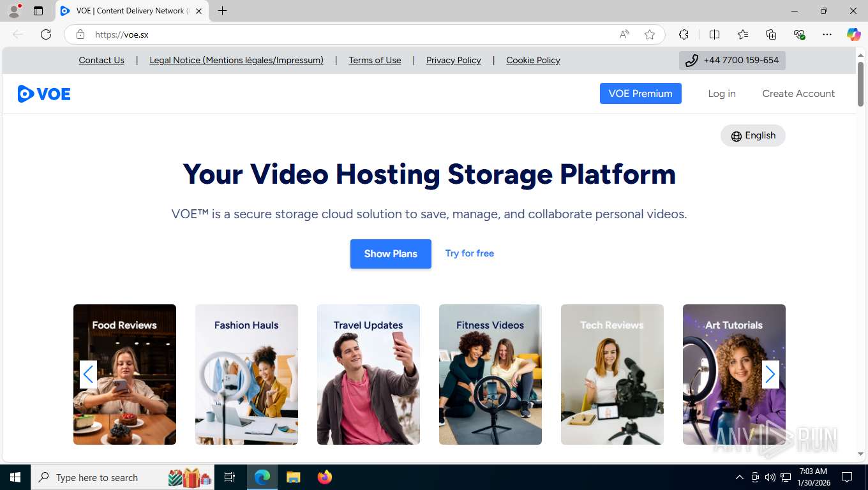The height and width of the screenshot is (490, 868).
Task: Open the taskbar clock showing 7:03 AM
Action: click(x=813, y=477)
